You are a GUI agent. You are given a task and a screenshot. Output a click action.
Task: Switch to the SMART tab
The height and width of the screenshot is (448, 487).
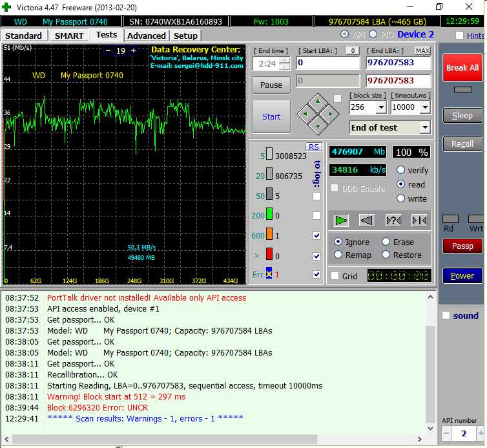pyautogui.click(x=69, y=36)
